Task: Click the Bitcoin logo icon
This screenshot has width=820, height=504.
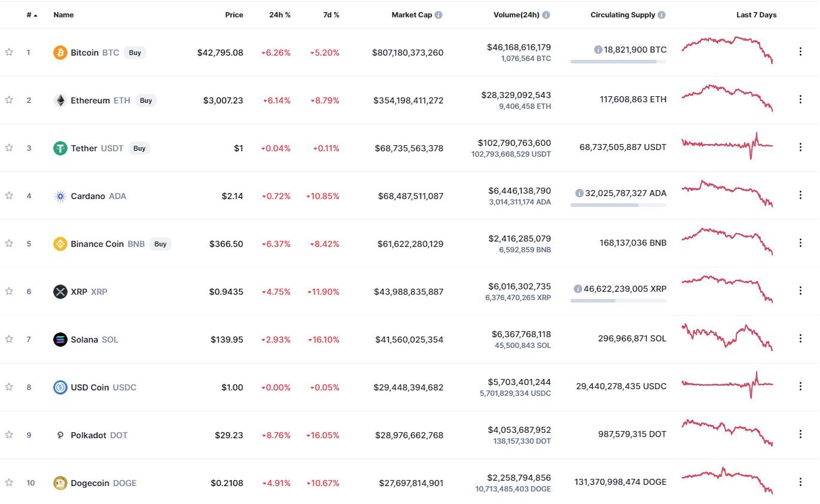Action: (60, 53)
